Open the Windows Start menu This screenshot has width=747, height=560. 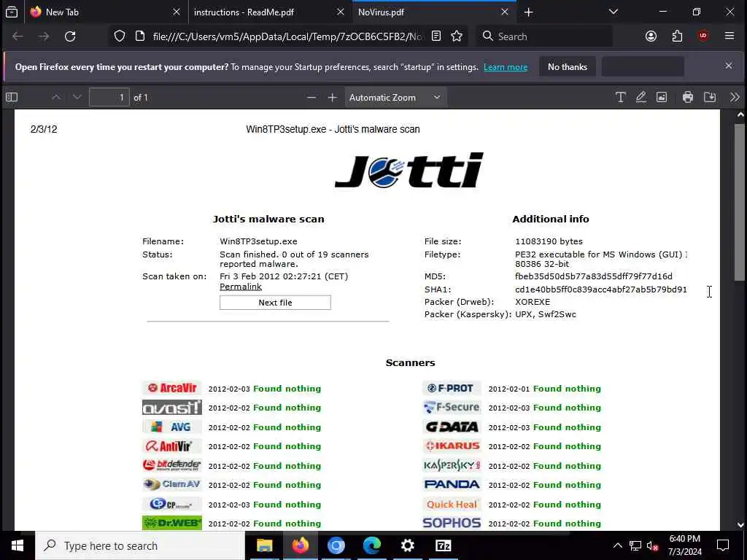point(18,545)
